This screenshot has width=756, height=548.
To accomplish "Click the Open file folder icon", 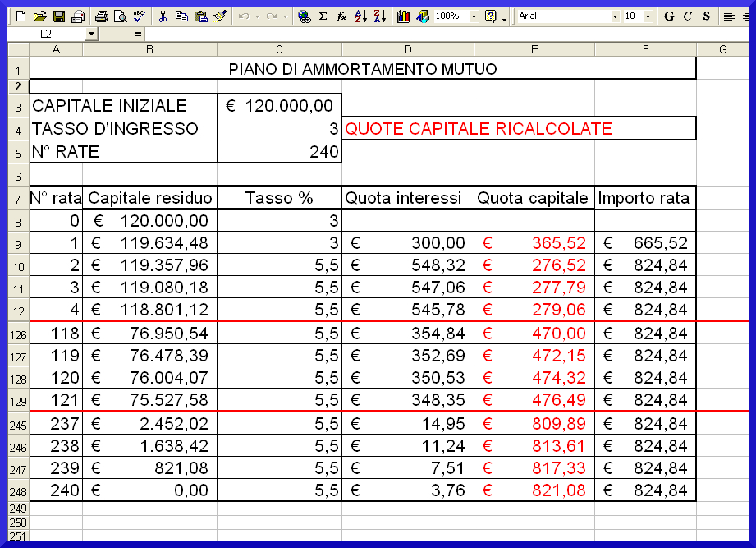I will [39, 16].
